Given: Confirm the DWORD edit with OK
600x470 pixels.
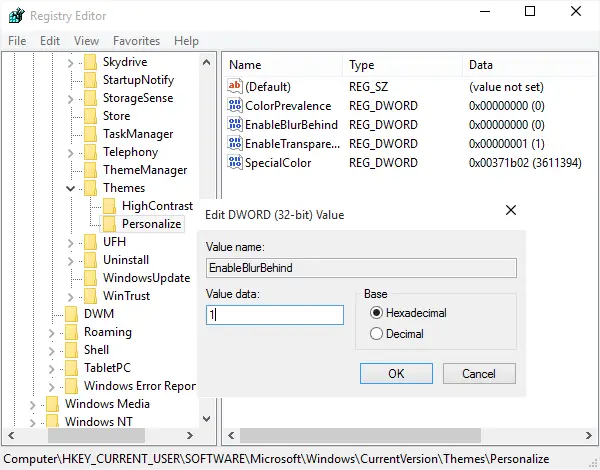Looking at the screenshot, I should tap(396, 374).
